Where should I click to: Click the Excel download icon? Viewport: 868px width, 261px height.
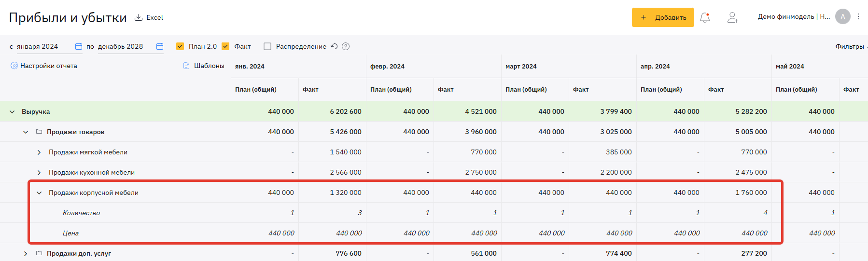pos(139,17)
